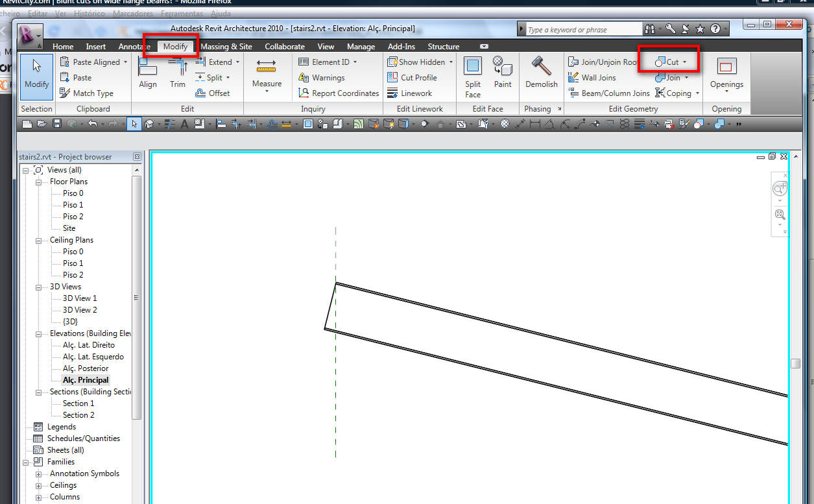Select the Linework tool
Image resolution: width=814 pixels, height=504 pixels.
[409, 93]
